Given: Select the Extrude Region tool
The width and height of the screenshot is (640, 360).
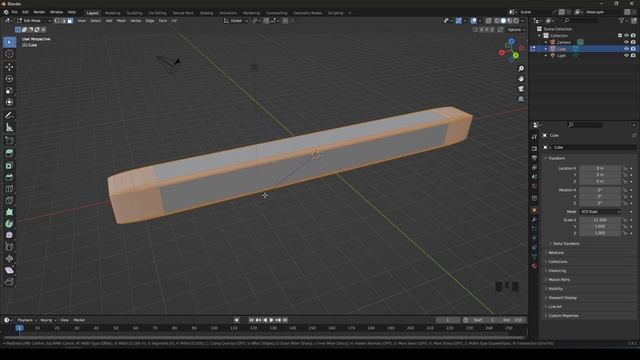Looking at the screenshot, I should point(9,153).
